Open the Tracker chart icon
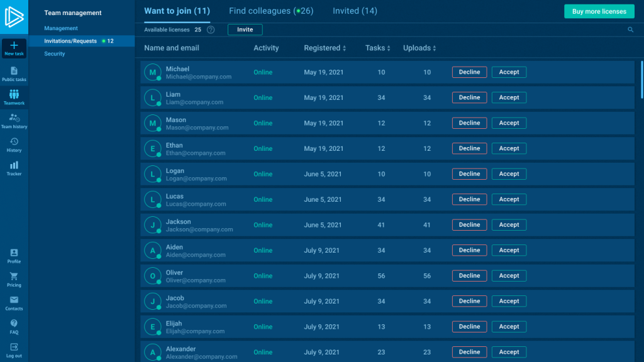The image size is (644, 362). coord(14,165)
